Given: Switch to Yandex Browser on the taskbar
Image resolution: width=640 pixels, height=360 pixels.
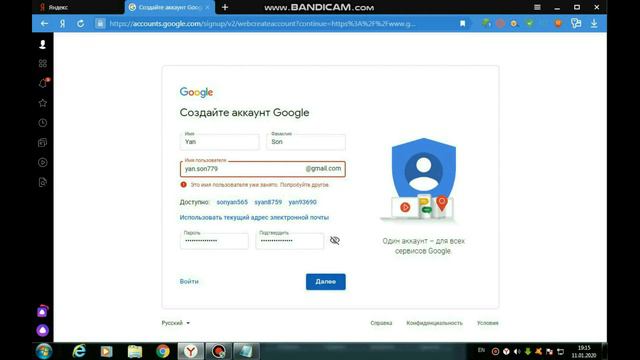Looking at the screenshot, I should (191, 351).
